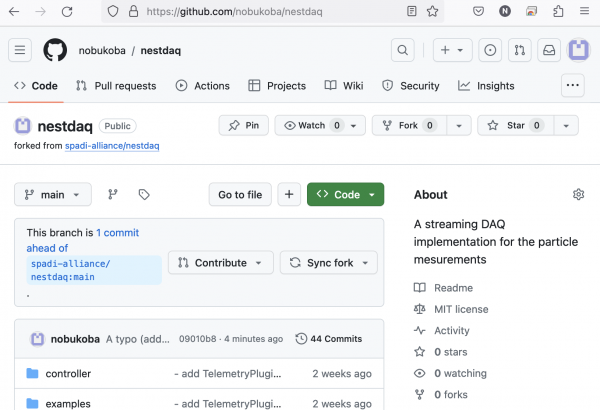Image resolution: width=600 pixels, height=410 pixels.
Task: Open nobukoba owner link in breadcrumb
Action: point(102,51)
